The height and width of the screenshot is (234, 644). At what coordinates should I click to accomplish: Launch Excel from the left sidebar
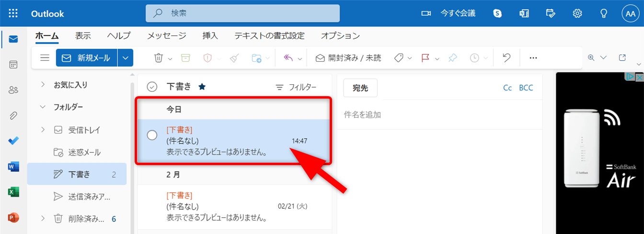coord(13,192)
